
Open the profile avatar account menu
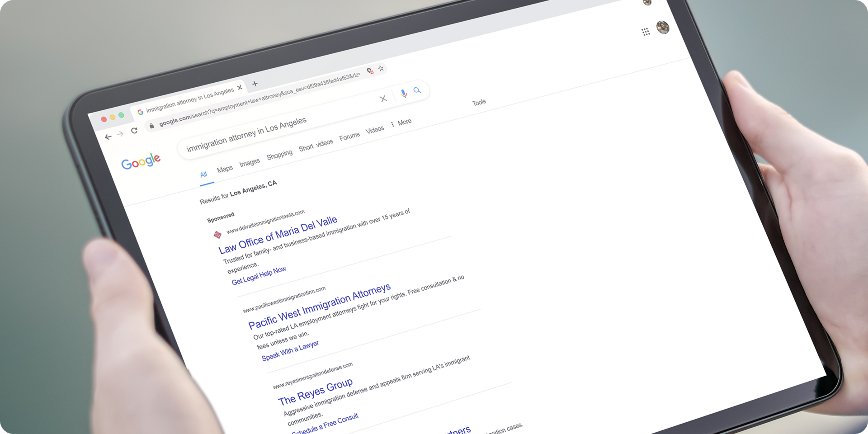click(x=663, y=27)
